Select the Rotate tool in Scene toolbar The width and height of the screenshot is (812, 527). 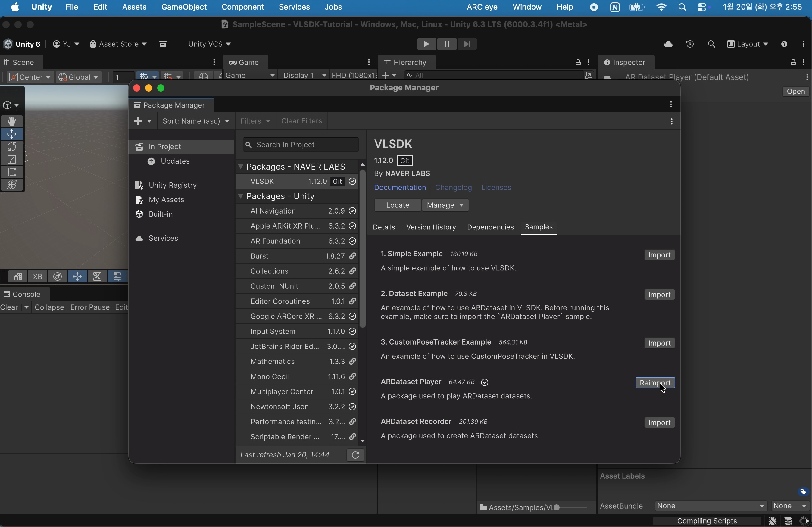(12, 147)
